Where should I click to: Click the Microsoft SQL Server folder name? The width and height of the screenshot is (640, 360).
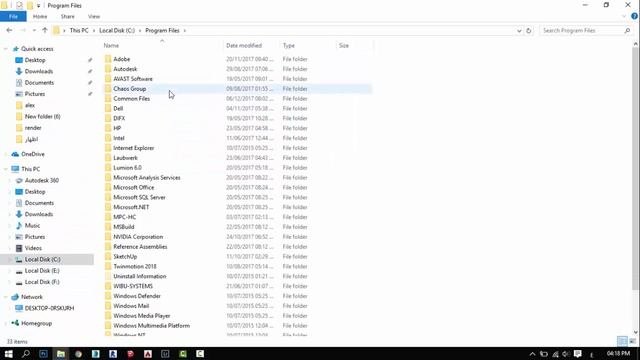pyautogui.click(x=139, y=198)
